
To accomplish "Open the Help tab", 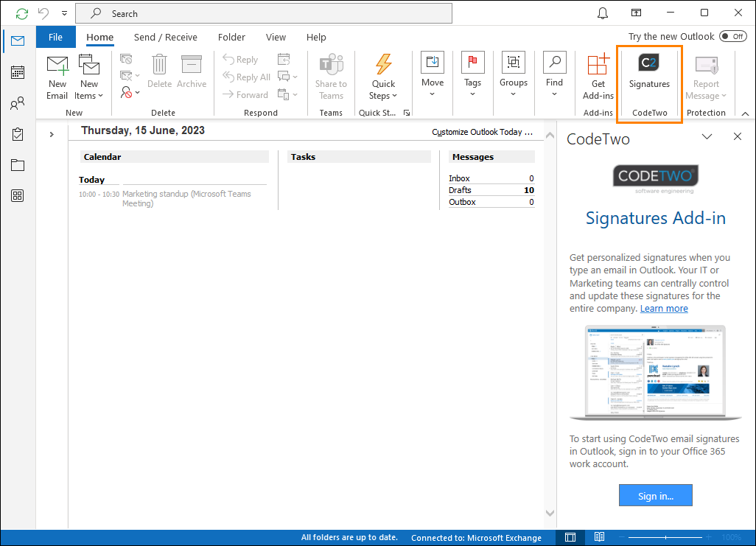I will [316, 37].
